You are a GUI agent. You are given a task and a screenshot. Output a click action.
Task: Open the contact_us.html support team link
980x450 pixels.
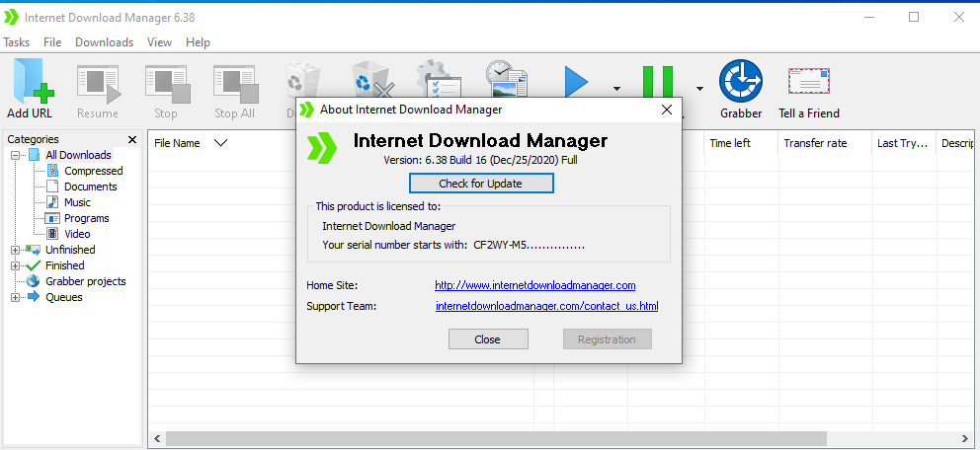click(547, 307)
